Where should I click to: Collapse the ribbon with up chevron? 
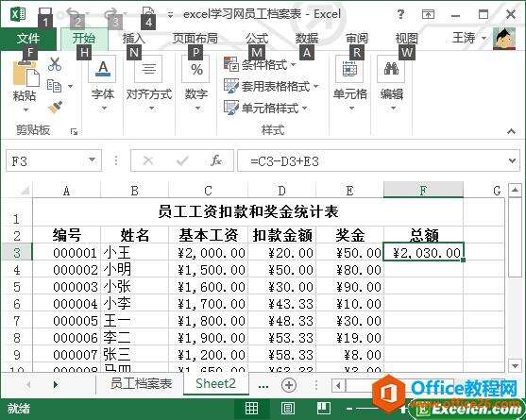(511, 132)
